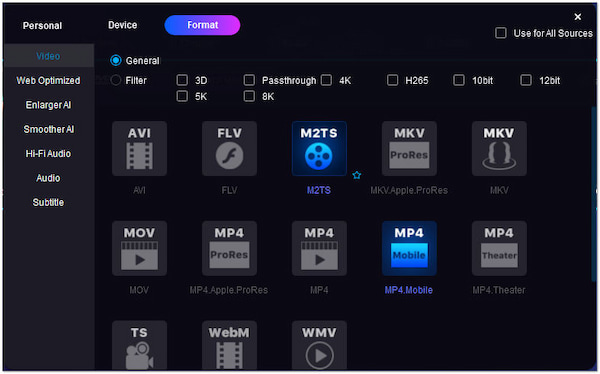Click the FLV label under the icon
The width and height of the screenshot is (600, 374).
[229, 190]
